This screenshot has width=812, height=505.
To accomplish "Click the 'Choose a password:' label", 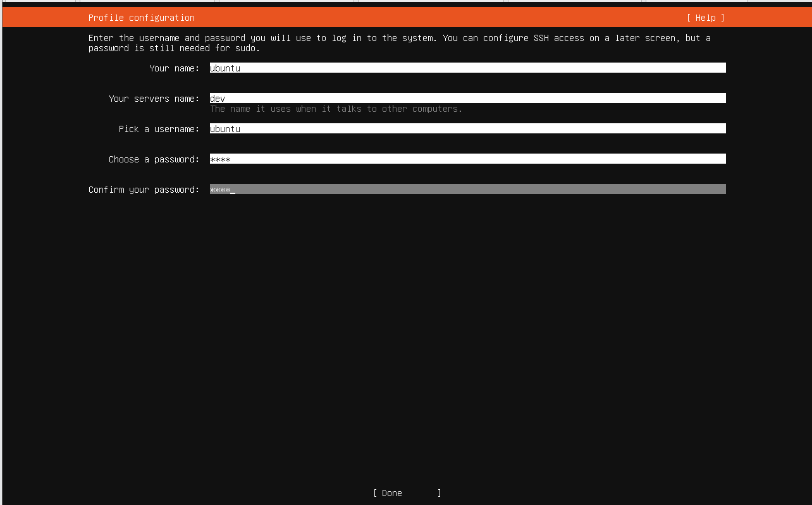I will coord(154,159).
